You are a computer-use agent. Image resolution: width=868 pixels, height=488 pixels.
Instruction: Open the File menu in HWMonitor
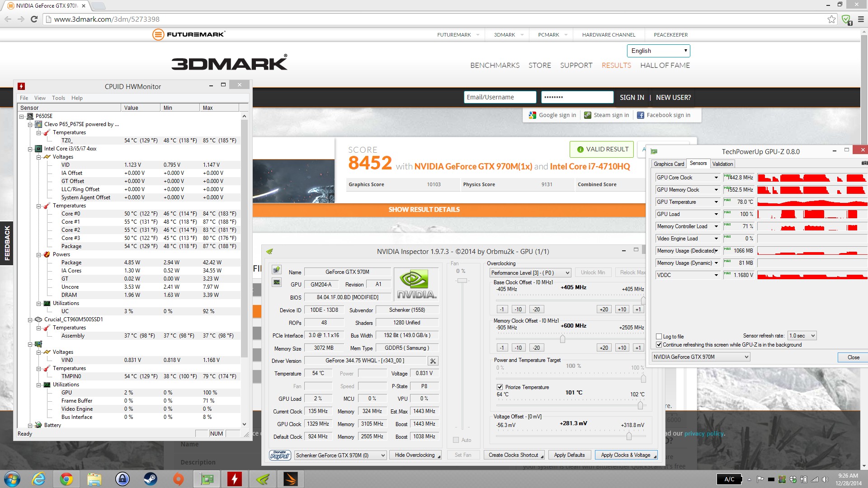(x=24, y=98)
